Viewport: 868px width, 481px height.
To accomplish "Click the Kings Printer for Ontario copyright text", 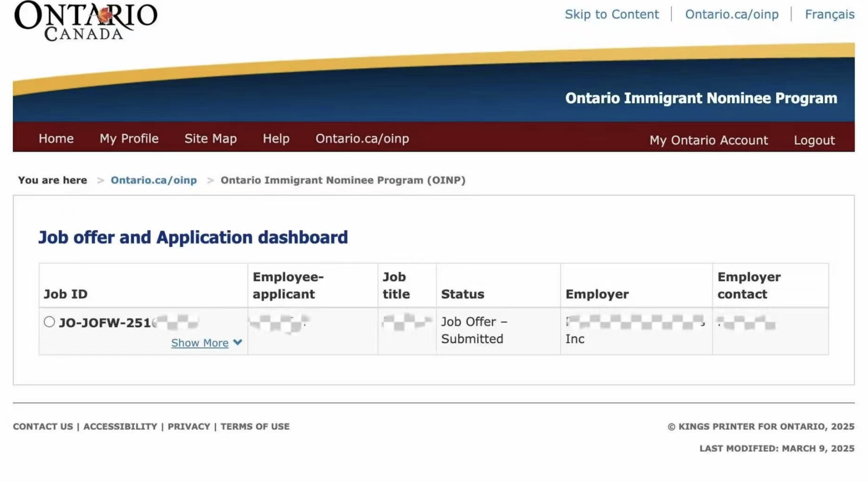I will point(761,426).
